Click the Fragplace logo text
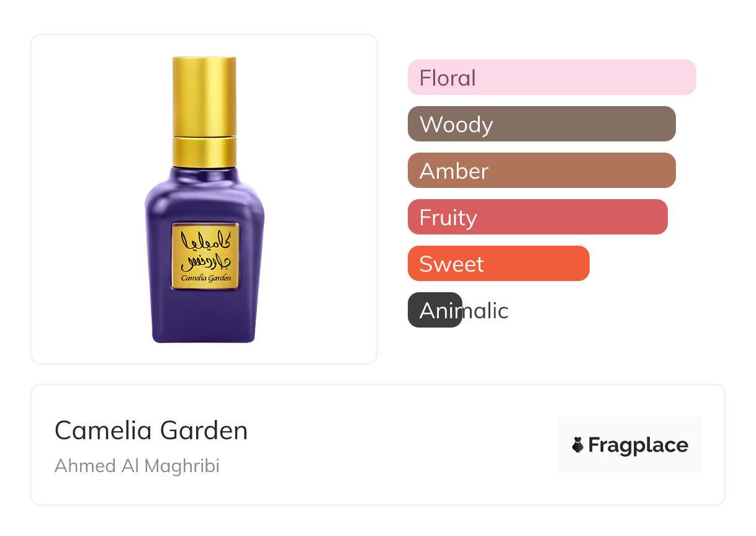756x536 pixels. click(x=637, y=445)
